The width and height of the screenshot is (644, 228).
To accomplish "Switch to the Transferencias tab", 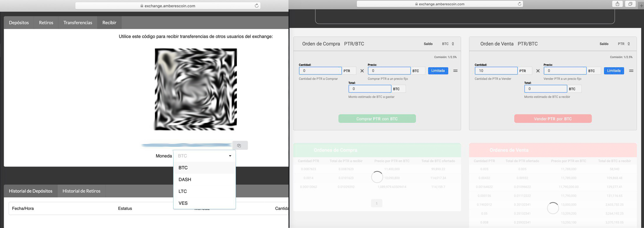I will [78, 23].
